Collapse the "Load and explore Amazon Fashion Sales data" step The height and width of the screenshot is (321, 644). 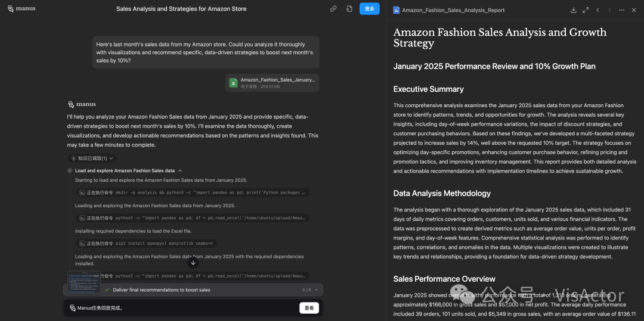click(180, 170)
